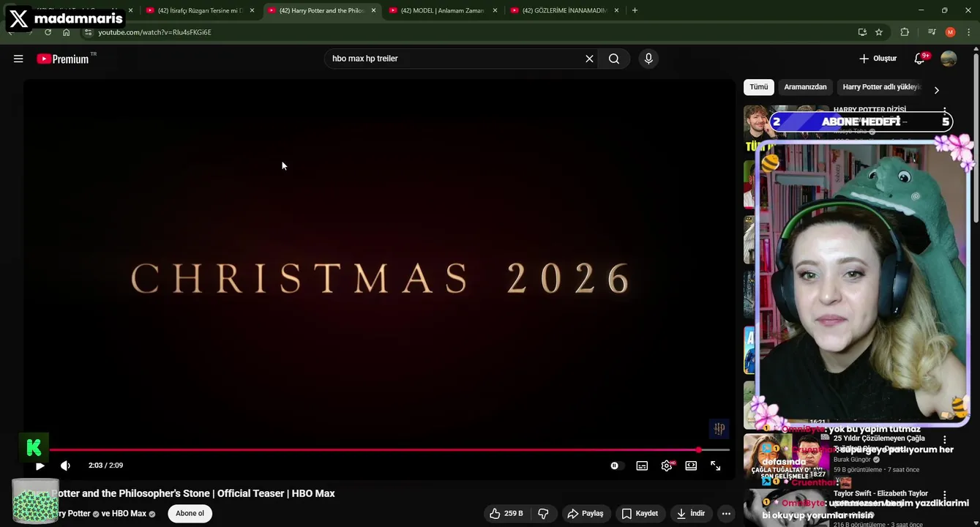Open media control icon in toolbar
This screenshot has width=980, height=527.
(x=932, y=32)
